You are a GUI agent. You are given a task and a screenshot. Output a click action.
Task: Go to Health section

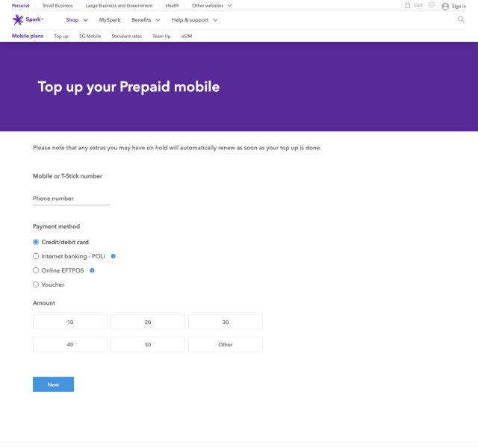(173, 5)
